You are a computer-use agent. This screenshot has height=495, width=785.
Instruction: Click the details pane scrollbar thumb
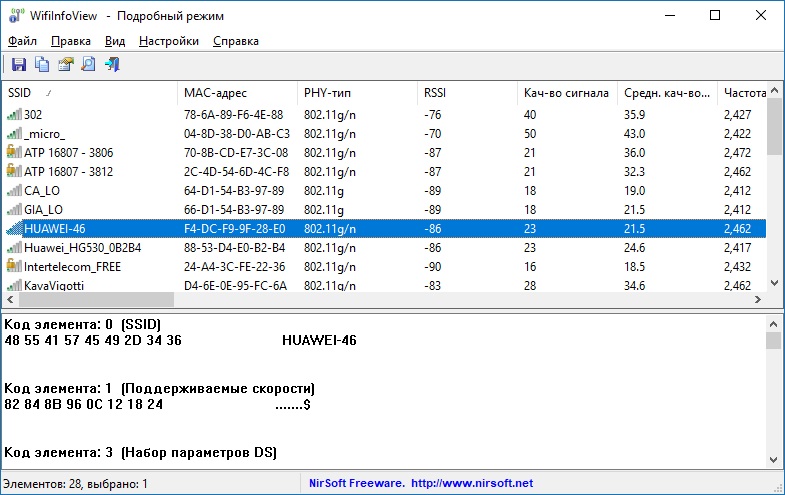774,340
